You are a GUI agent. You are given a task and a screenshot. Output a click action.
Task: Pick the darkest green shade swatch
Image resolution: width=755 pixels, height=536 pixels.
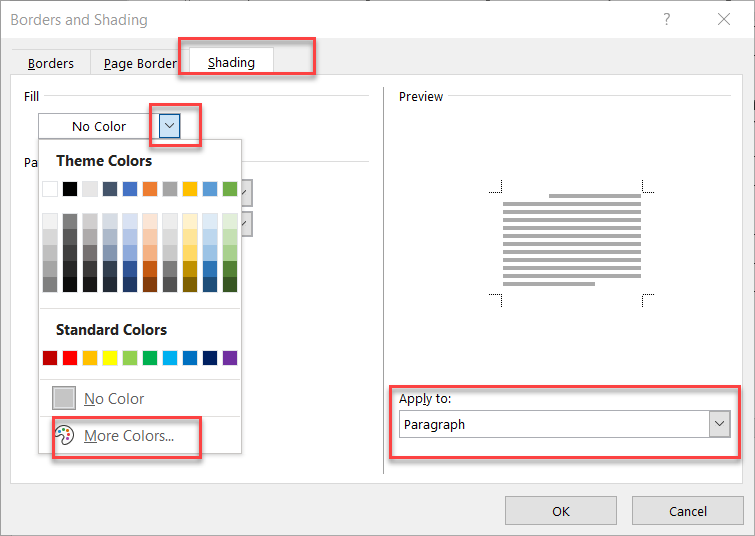tap(230, 284)
